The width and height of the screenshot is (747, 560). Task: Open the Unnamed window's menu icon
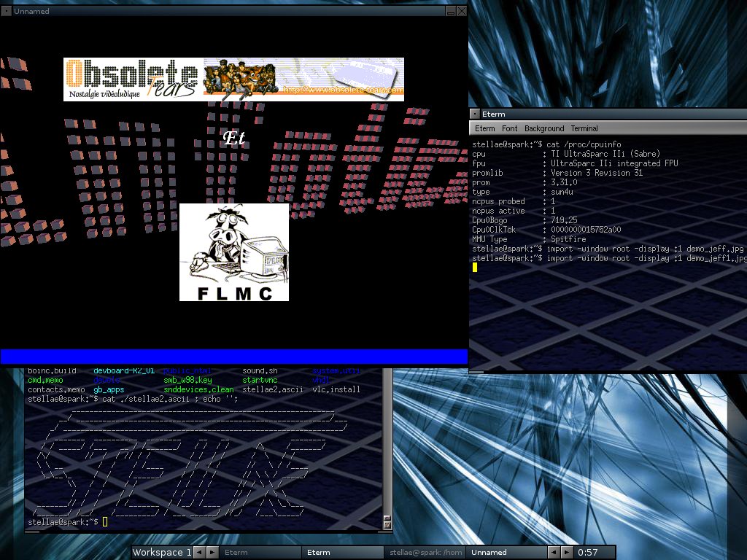7,11
